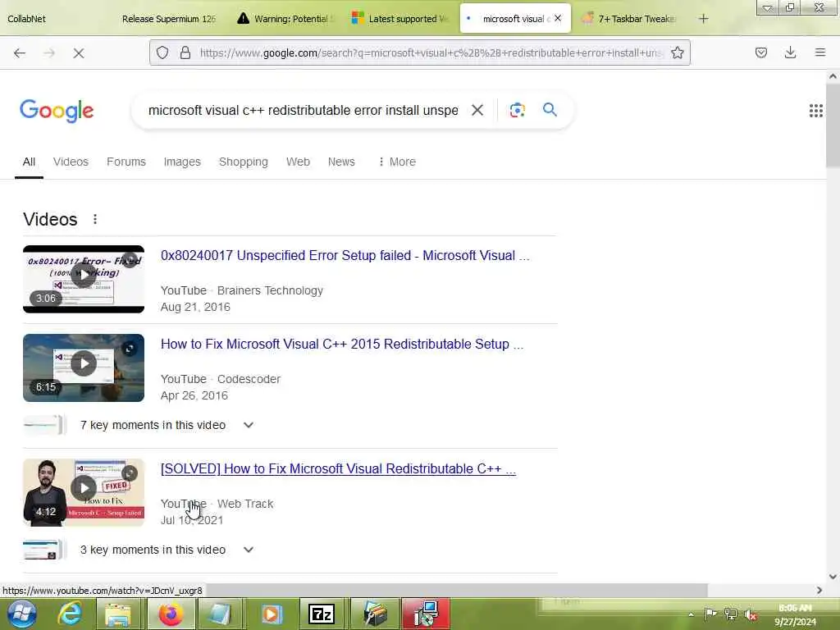Open 0x80240017 Unspecified Error video link

[x=345, y=256]
